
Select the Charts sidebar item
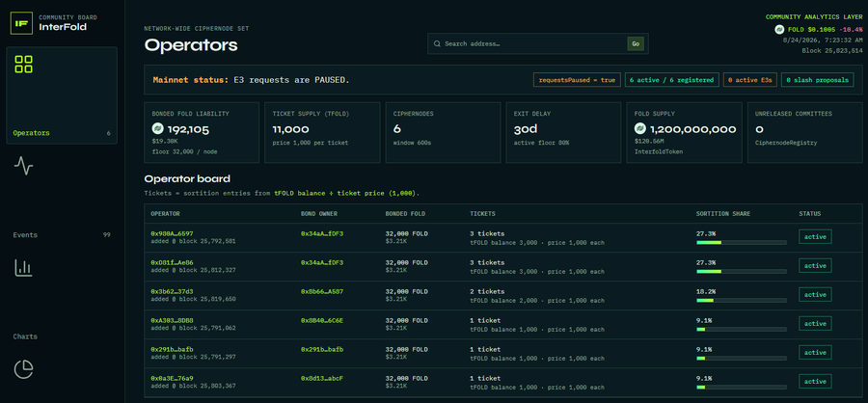coord(25,336)
